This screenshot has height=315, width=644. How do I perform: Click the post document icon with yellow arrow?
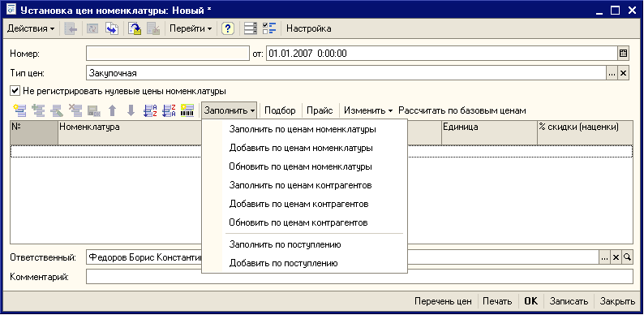(135, 28)
